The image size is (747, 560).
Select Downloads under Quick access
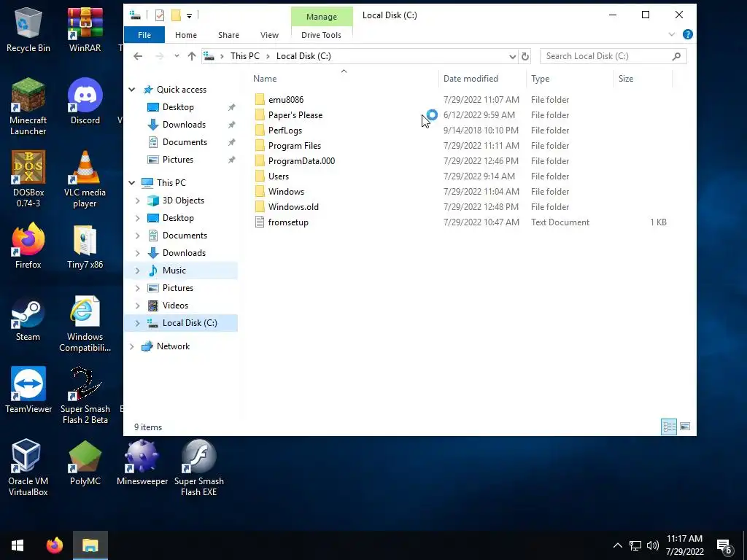pos(184,125)
